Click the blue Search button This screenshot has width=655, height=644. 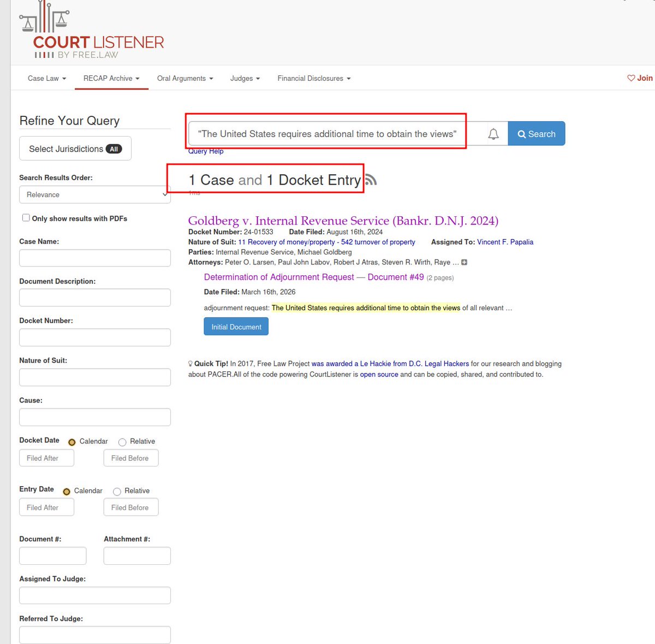(537, 134)
